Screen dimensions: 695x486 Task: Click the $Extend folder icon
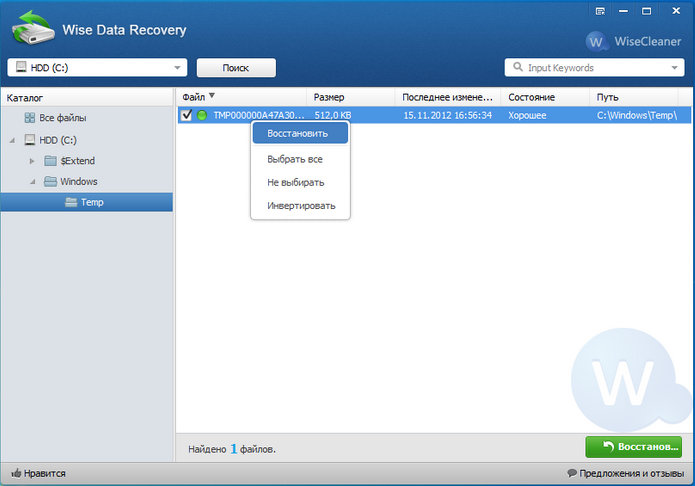click(51, 161)
